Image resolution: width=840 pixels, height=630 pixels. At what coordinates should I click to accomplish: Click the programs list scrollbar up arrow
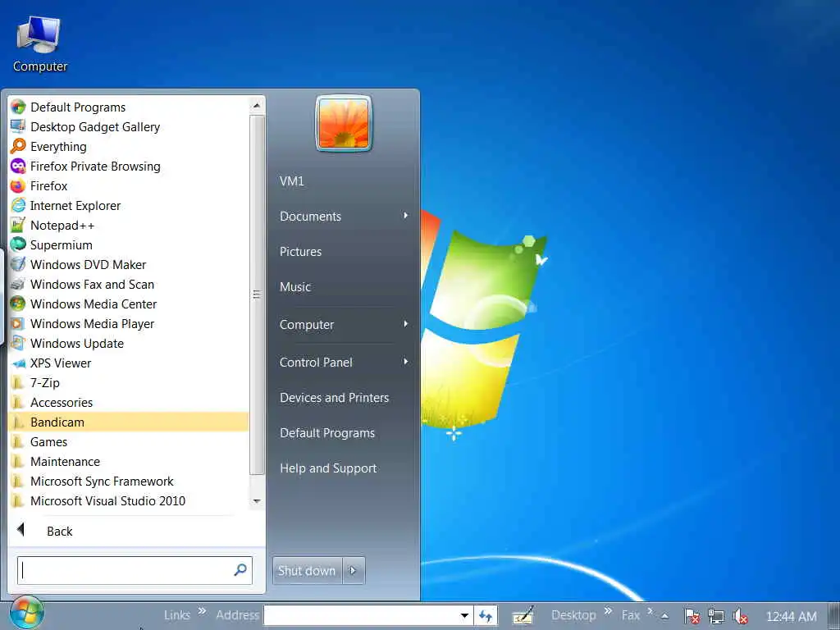pyautogui.click(x=257, y=106)
